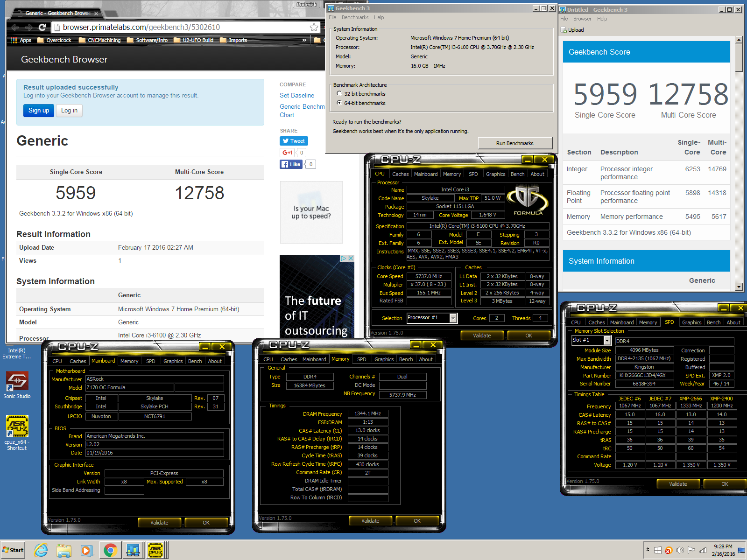Image resolution: width=747 pixels, height=560 pixels.
Task: Minimize the Memory tab CPU-Z window
Action: click(x=416, y=345)
